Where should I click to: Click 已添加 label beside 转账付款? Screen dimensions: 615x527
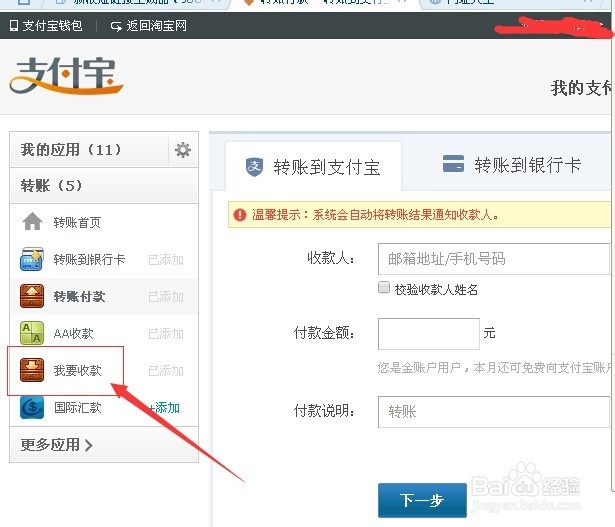click(x=166, y=297)
